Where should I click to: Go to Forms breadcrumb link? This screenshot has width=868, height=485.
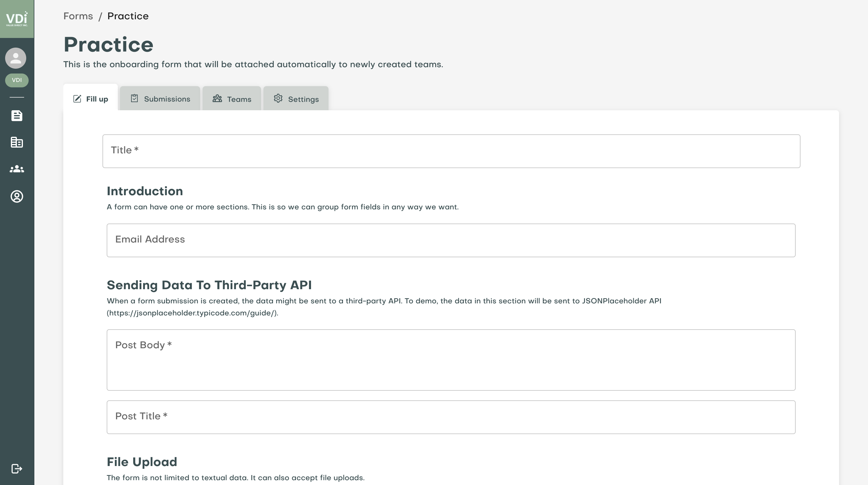[x=78, y=16]
